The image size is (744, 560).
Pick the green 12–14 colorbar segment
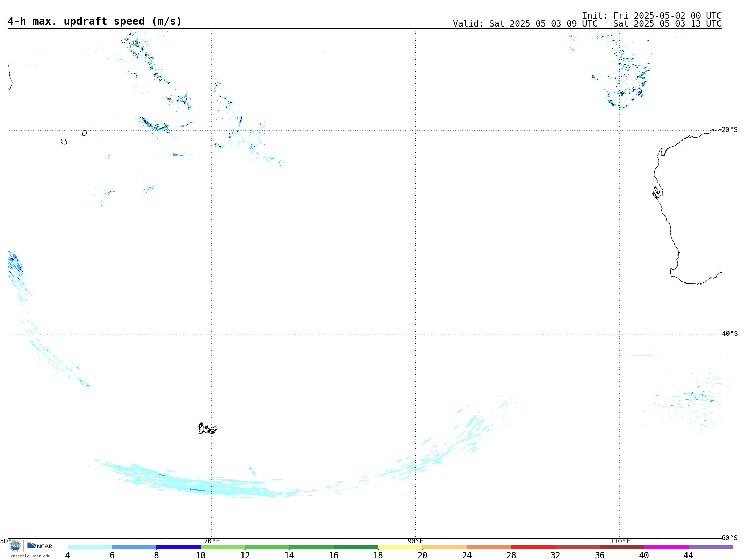267,547
